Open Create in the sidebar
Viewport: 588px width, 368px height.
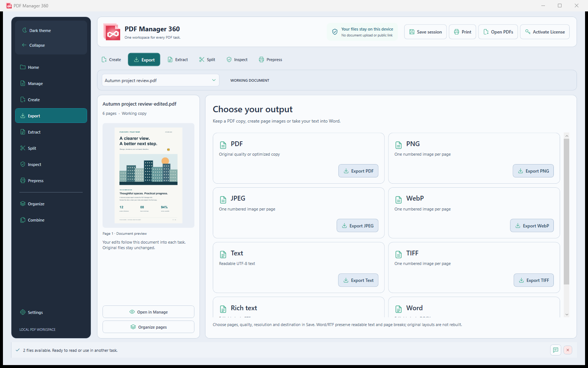pos(51,100)
